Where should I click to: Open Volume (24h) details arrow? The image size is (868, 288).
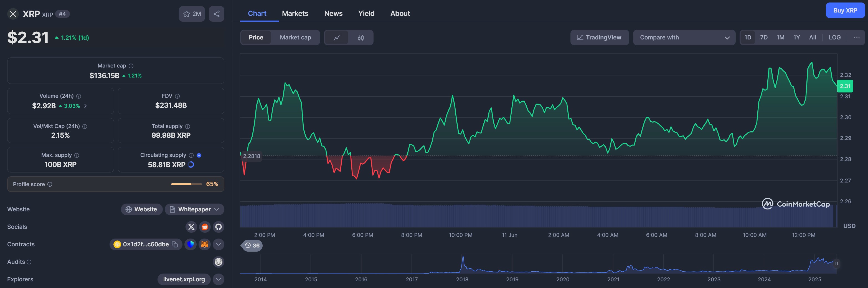86,106
